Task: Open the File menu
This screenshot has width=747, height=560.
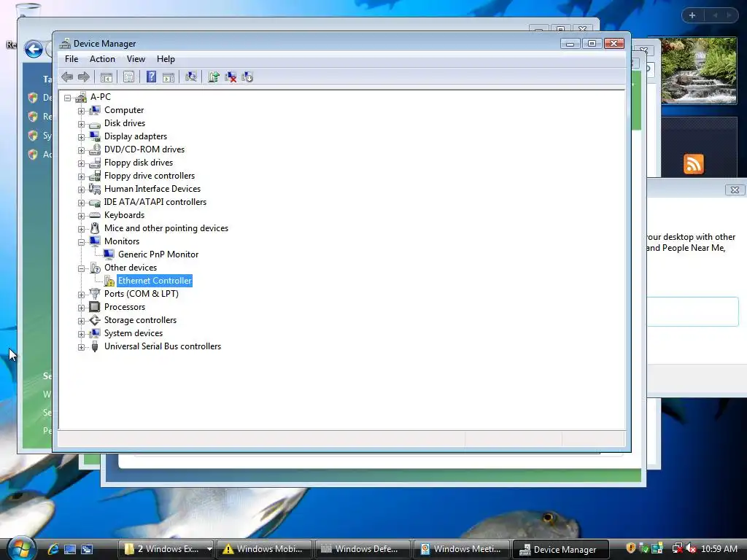Action: 71,59
